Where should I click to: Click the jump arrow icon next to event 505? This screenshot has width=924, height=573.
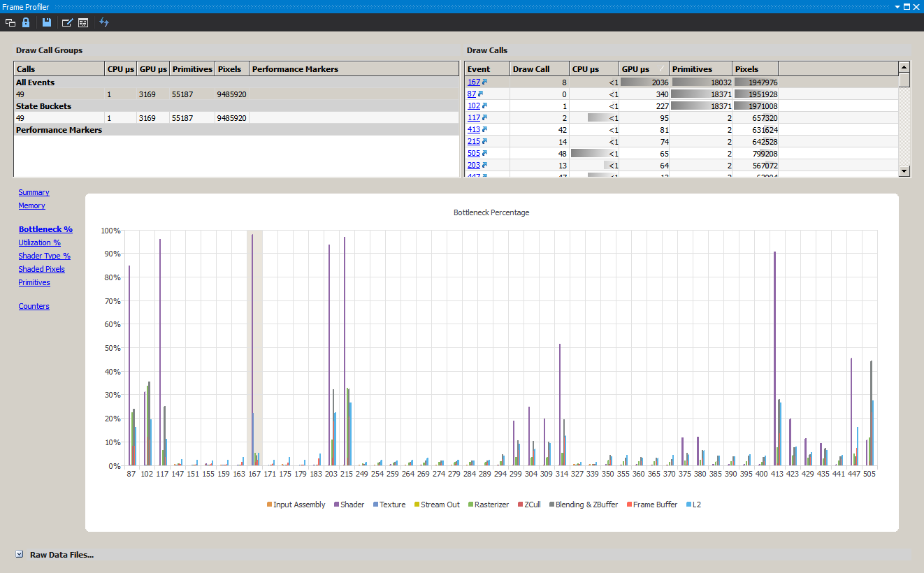484,153
